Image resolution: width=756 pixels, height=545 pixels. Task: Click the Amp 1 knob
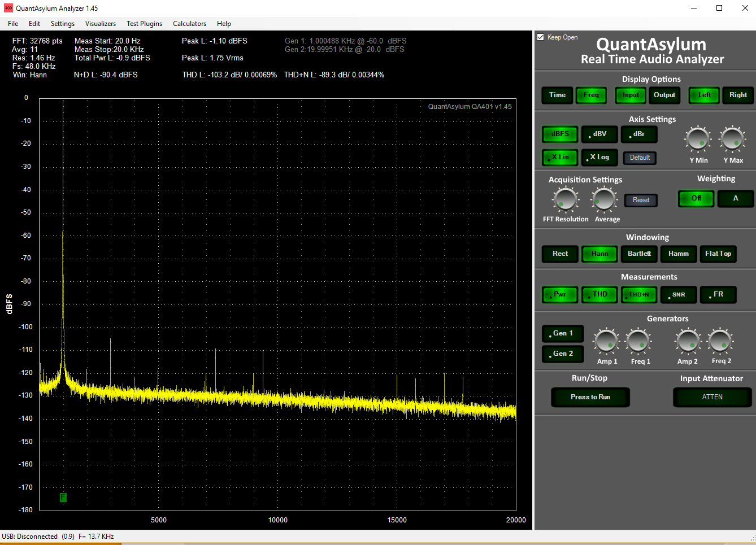606,341
